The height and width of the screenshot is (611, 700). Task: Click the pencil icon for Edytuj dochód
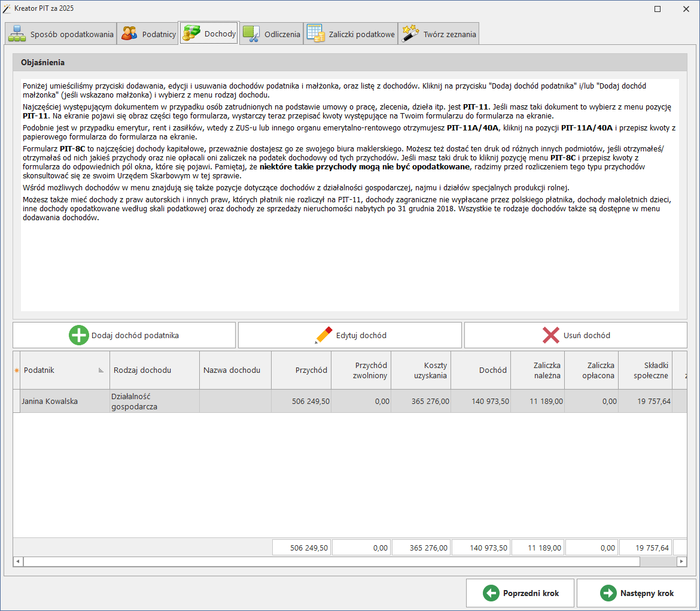coord(324,335)
